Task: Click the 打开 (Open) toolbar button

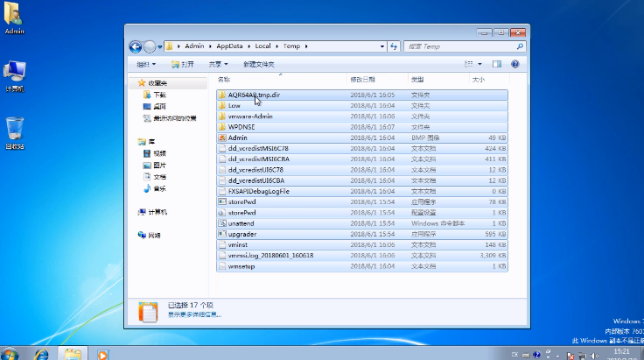Action: point(183,64)
